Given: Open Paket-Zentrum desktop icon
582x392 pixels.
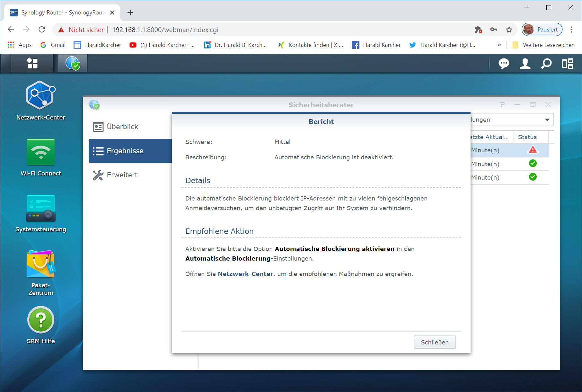Looking at the screenshot, I should (x=41, y=273).
